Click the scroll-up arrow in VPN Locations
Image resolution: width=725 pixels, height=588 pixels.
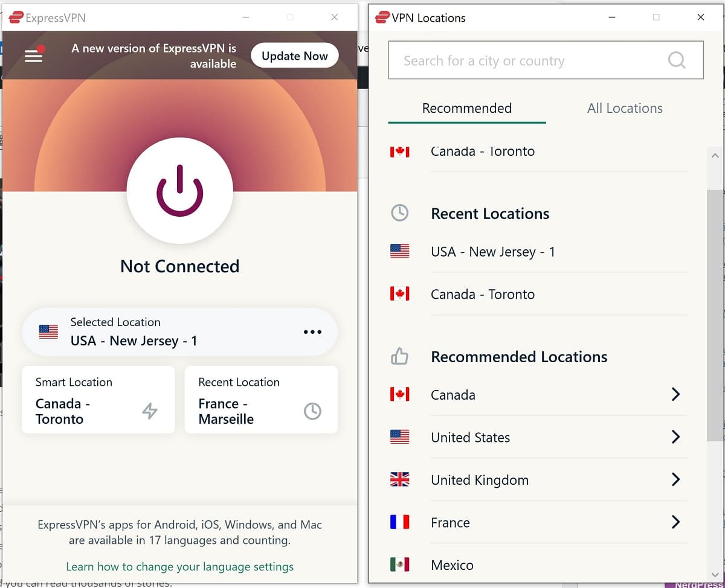pos(715,155)
